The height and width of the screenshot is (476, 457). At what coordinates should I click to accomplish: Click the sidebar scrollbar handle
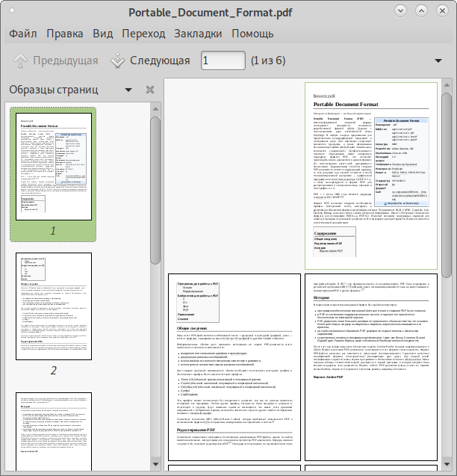coord(155,191)
